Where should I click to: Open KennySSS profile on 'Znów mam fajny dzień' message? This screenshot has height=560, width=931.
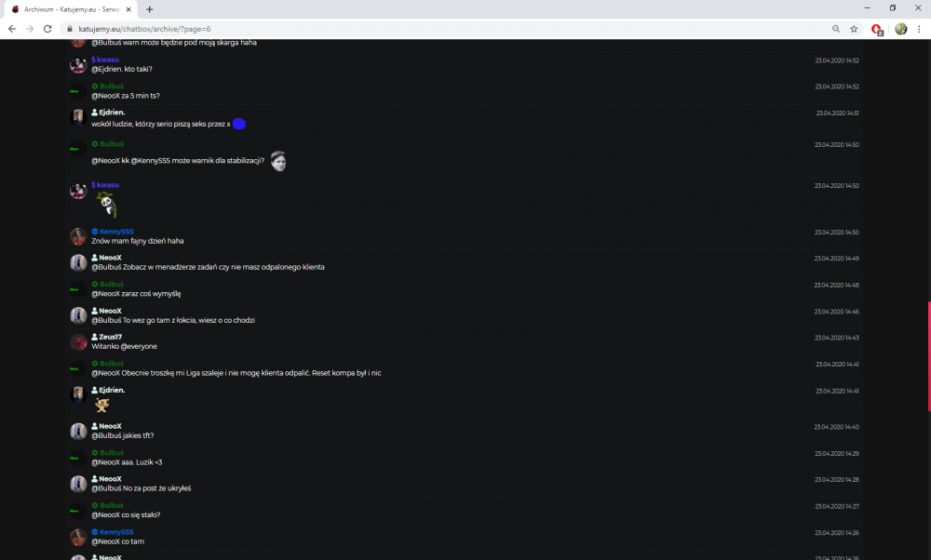[116, 232]
